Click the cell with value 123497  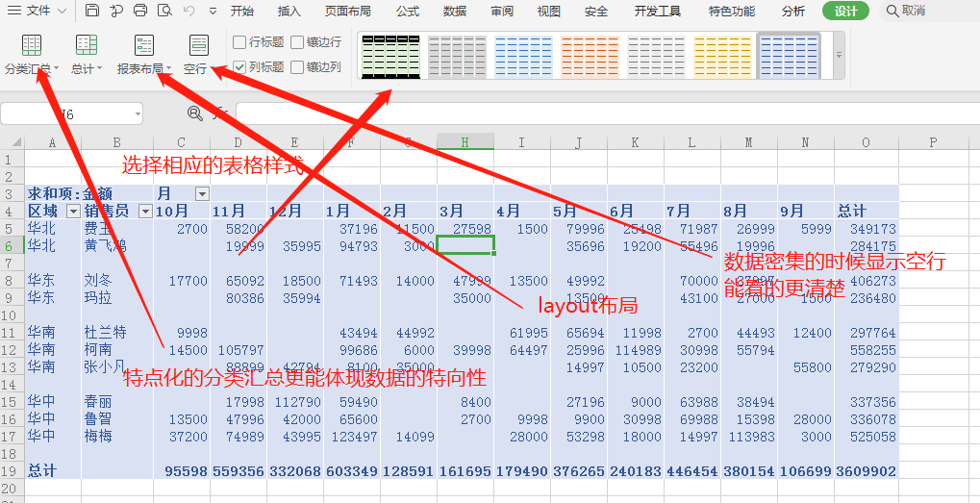tap(352, 436)
